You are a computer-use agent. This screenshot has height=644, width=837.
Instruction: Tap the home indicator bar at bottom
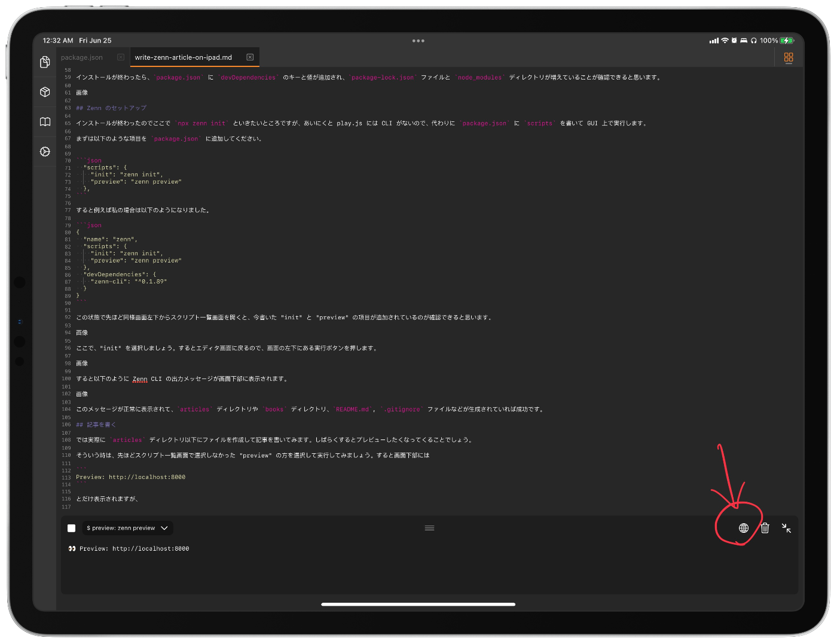[x=418, y=605]
